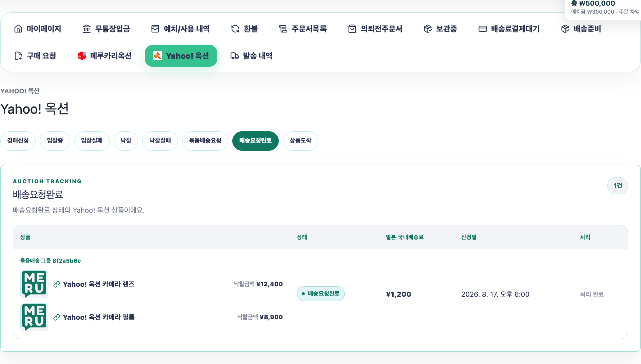
Task: Click the 처리 column header
Action: (x=585, y=237)
